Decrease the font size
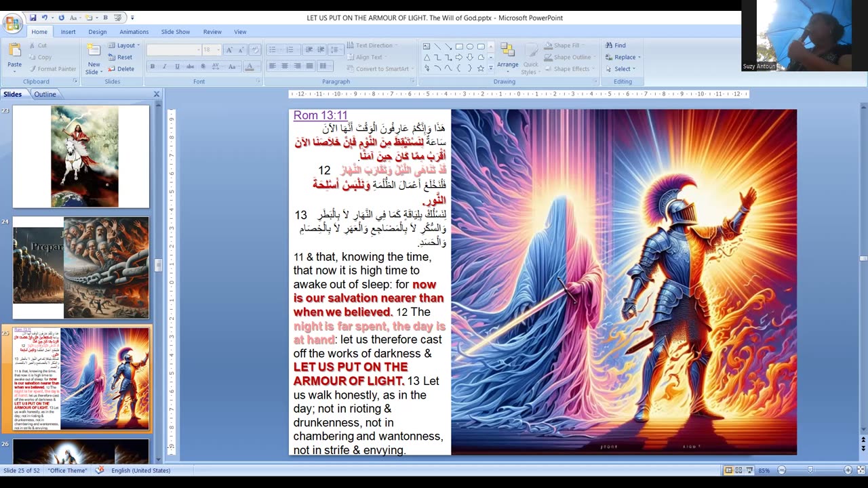Image resolution: width=868 pixels, height=488 pixels. coord(241,50)
